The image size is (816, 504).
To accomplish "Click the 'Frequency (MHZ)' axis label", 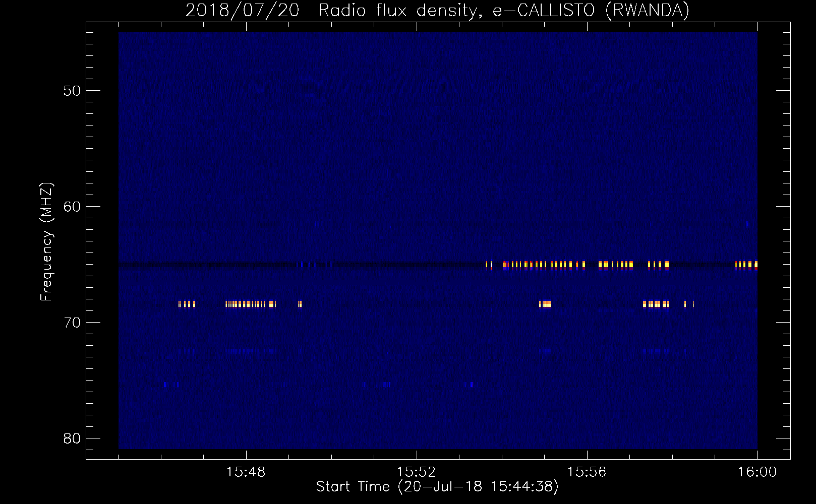I will [x=46, y=242].
